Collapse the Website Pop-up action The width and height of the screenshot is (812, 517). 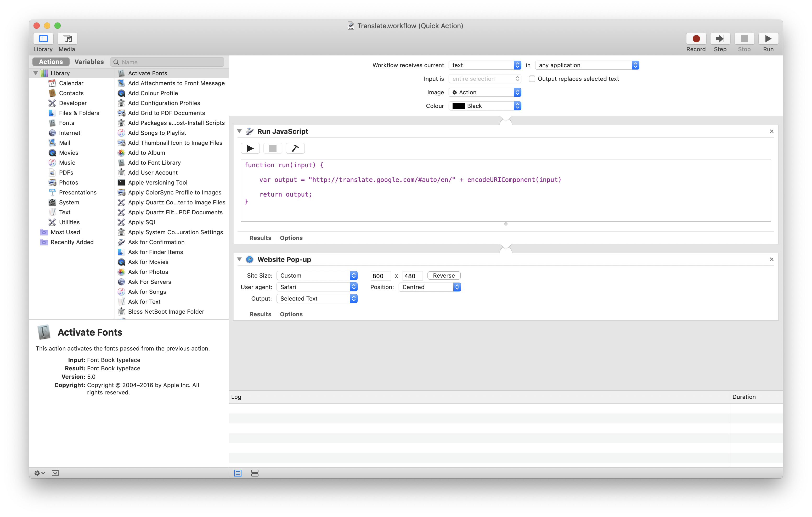(239, 260)
